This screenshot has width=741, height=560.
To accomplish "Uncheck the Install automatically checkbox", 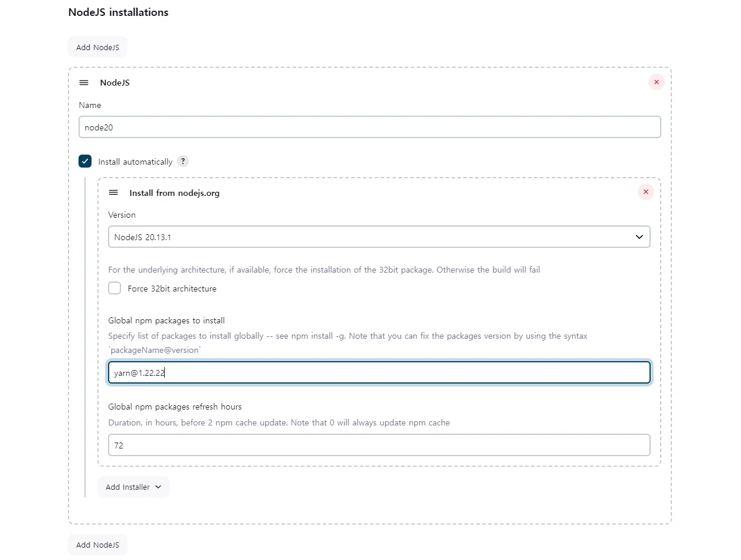I will click(85, 162).
